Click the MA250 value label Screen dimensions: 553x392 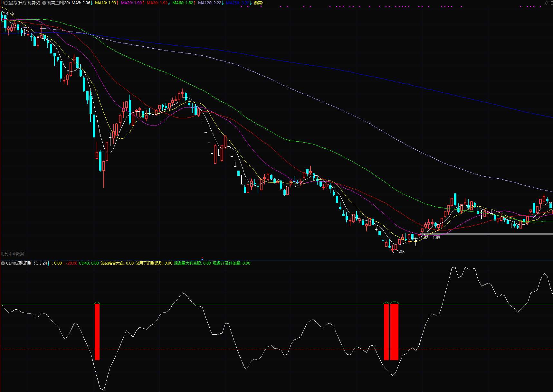[x=237, y=3]
